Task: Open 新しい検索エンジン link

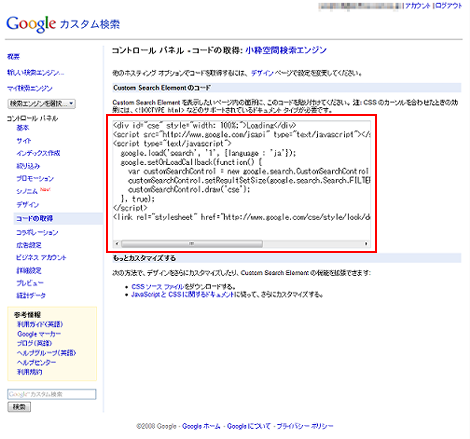Action: pos(36,72)
